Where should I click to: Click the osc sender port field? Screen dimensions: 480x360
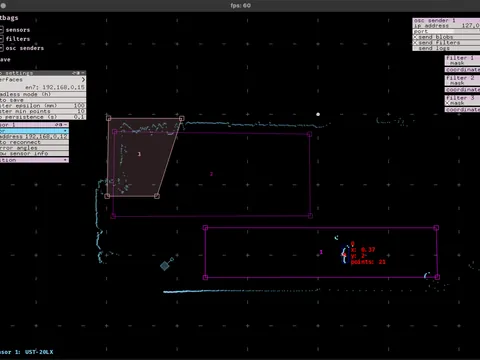pyautogui.click(x=446, y=31)
